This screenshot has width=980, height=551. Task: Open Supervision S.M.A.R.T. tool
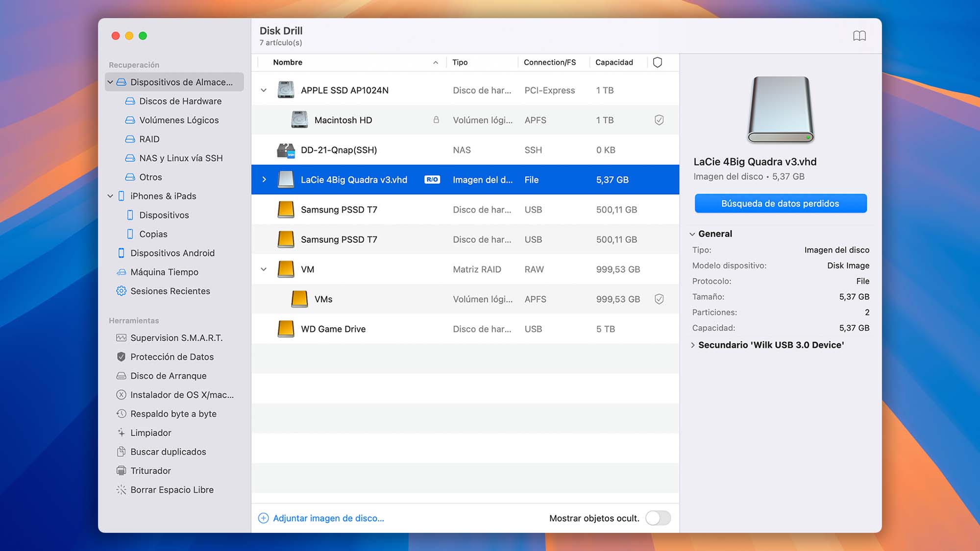point(170,338)
